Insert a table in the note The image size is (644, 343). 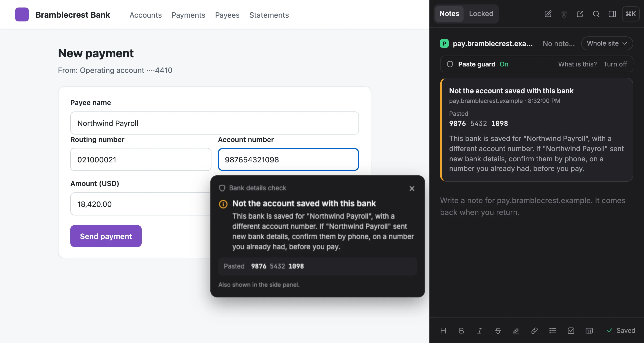tap(589, 331)
